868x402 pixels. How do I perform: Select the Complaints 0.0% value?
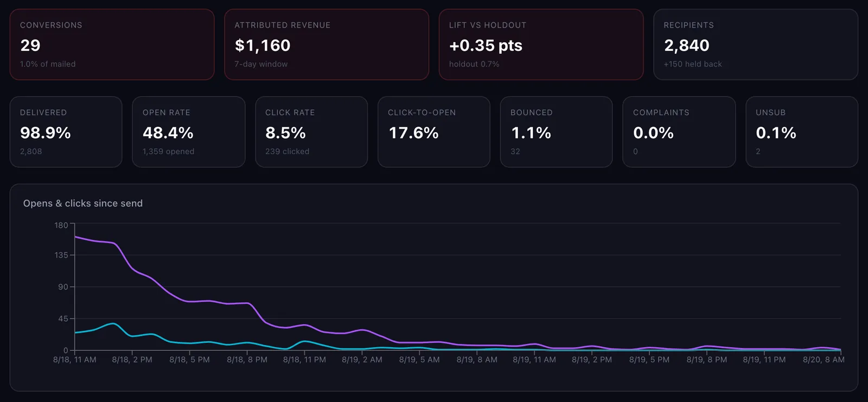(x=653, y=133)
